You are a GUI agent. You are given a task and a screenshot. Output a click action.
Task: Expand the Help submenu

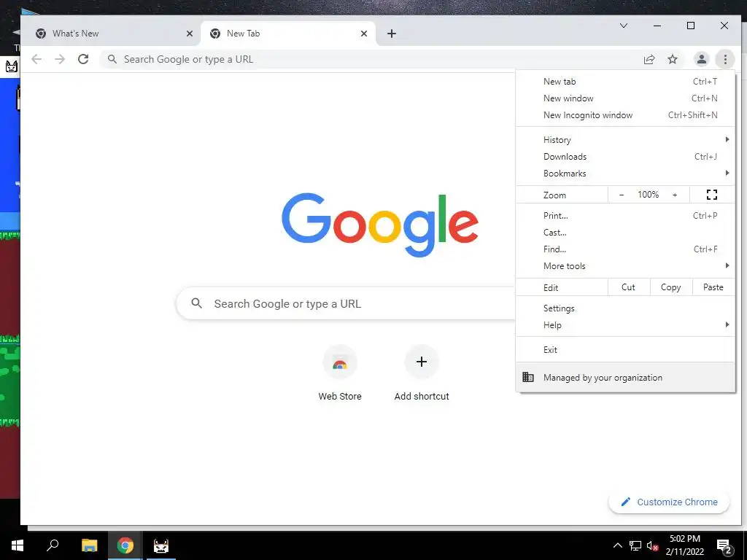[625, 324]
